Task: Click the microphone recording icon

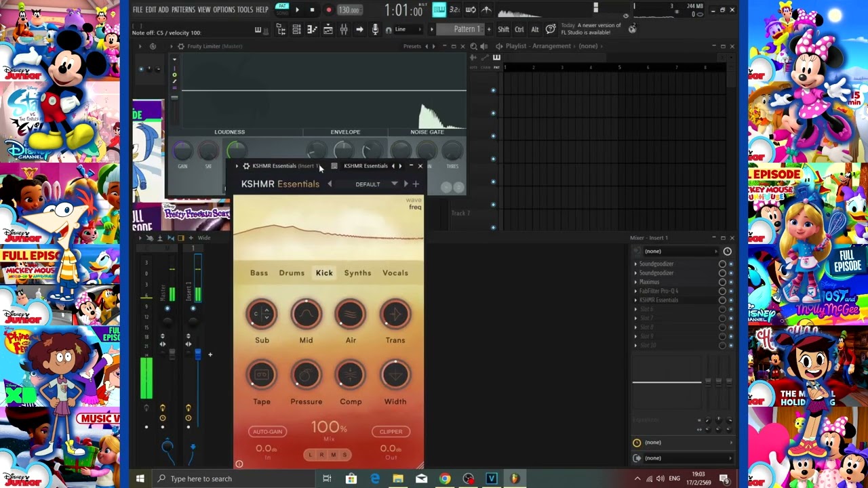Action: (375, 29)
